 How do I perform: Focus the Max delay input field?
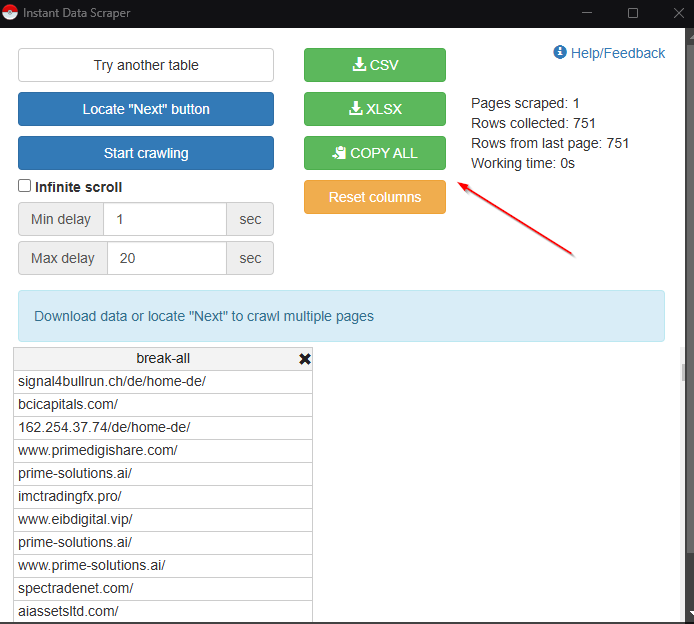tap(167, 258)
